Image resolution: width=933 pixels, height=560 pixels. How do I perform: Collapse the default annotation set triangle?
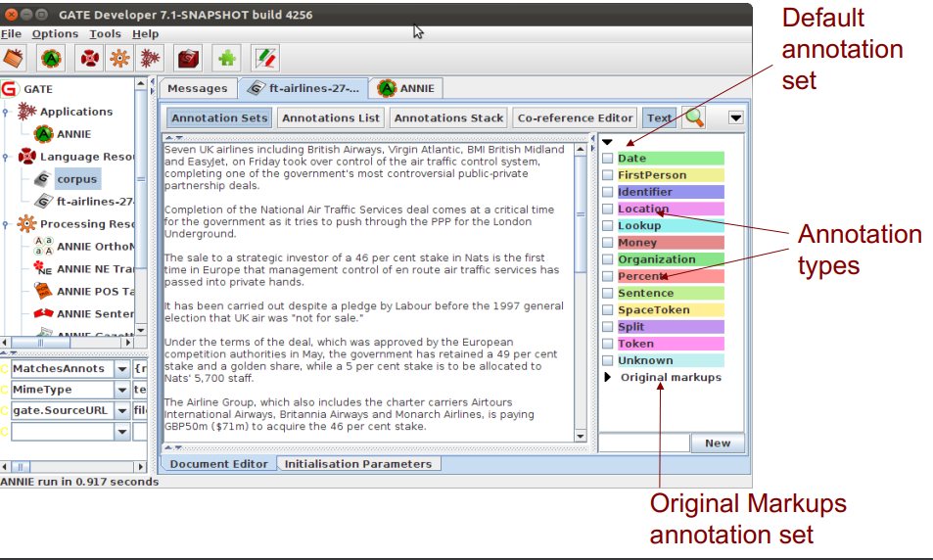[607, 142]
